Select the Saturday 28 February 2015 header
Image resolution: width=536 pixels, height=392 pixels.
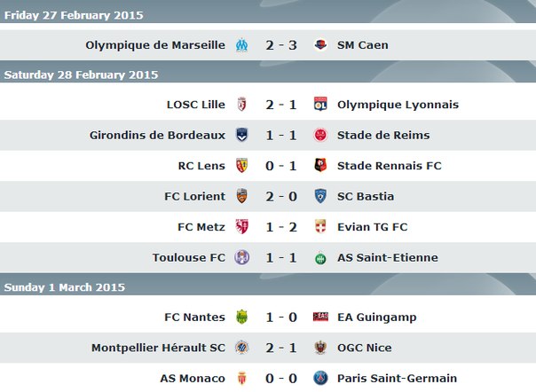(81, 74)
